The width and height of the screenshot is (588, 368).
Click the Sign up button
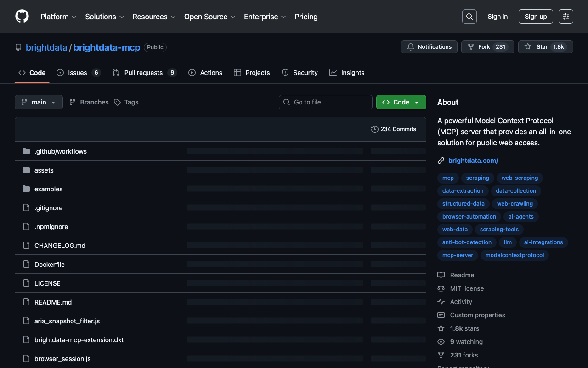point(536,17)
